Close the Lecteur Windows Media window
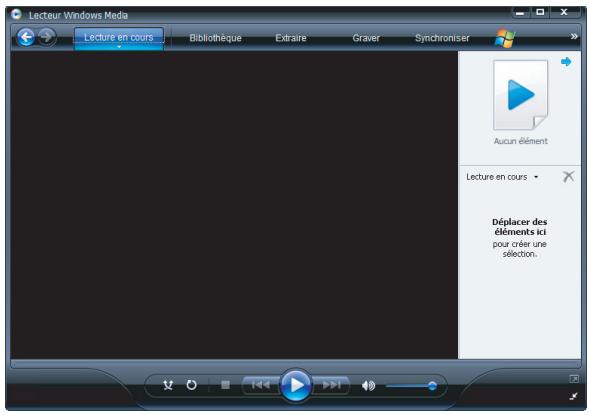This screenshot has height=415, width=590. point(564,12)
